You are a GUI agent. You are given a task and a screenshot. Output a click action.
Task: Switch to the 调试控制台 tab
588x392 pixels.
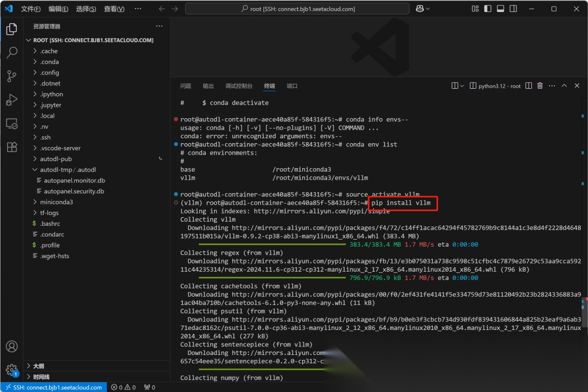coord(238,86)
